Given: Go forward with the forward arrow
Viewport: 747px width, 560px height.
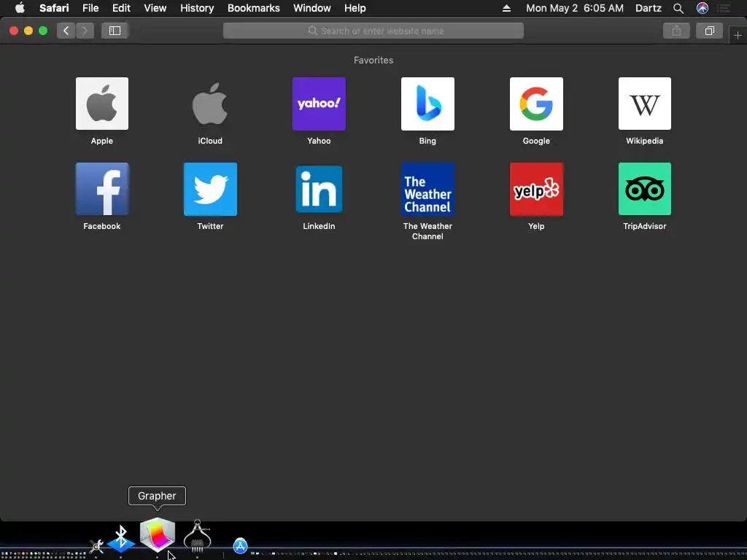Looking at the screenshot, I should pos(85,31).
